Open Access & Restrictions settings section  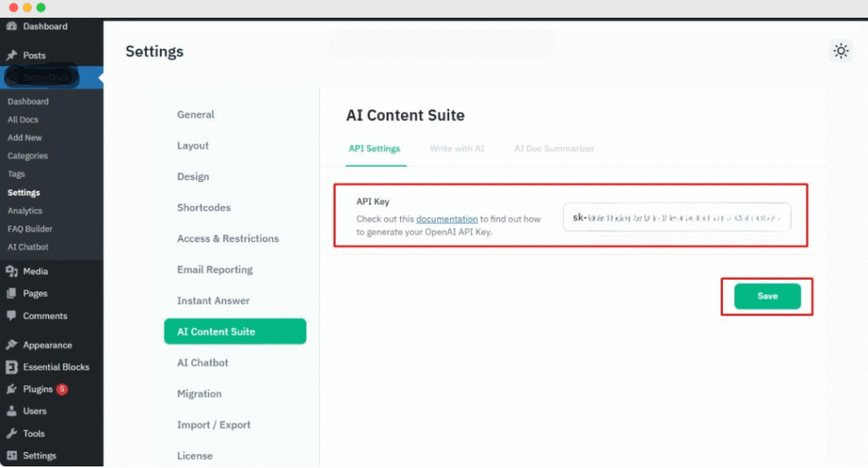(227, 238)
